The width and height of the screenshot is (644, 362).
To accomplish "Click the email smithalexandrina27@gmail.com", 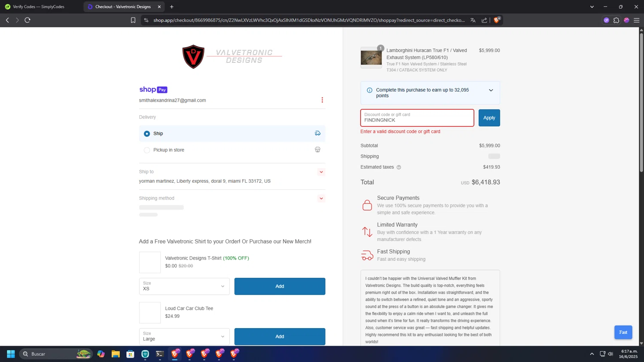I will click(173, 100).
